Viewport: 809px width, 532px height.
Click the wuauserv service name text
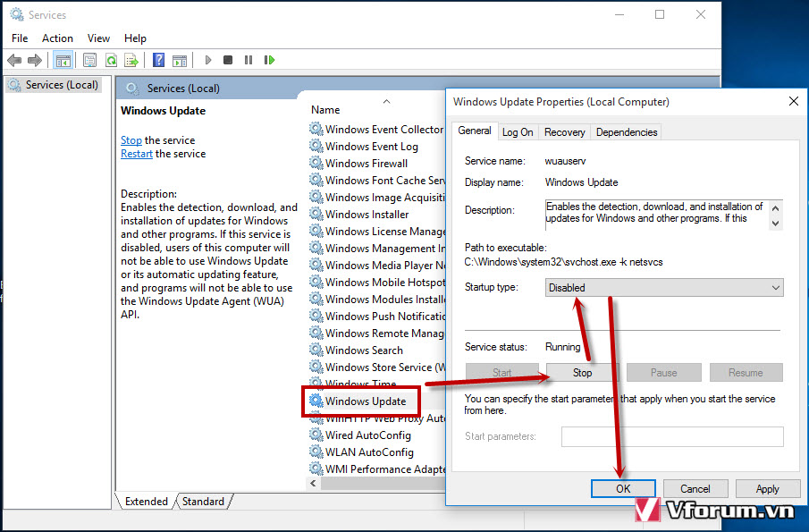coord(565,161)
